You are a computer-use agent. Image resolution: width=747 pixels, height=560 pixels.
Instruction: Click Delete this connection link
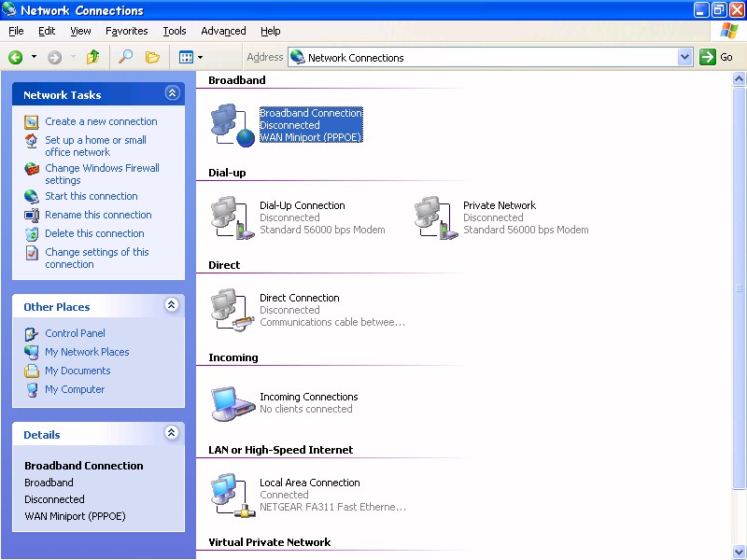pyautogui.click(x=95, y=233)
